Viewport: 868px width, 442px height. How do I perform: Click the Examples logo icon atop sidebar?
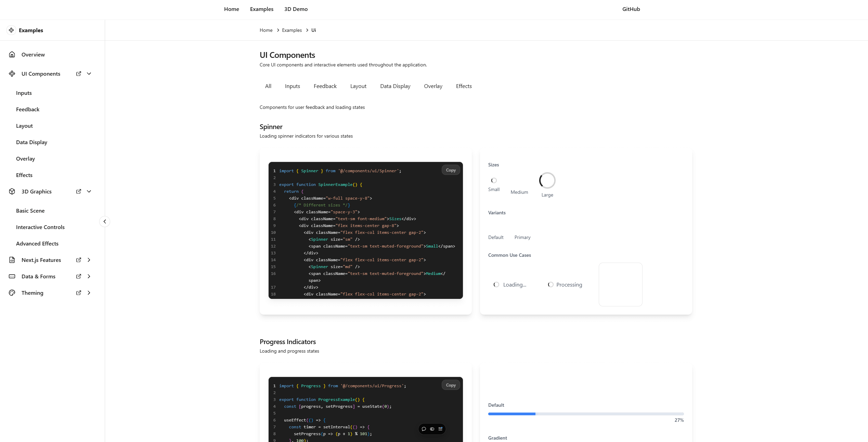pyautogui.click(x=11, y=30)
